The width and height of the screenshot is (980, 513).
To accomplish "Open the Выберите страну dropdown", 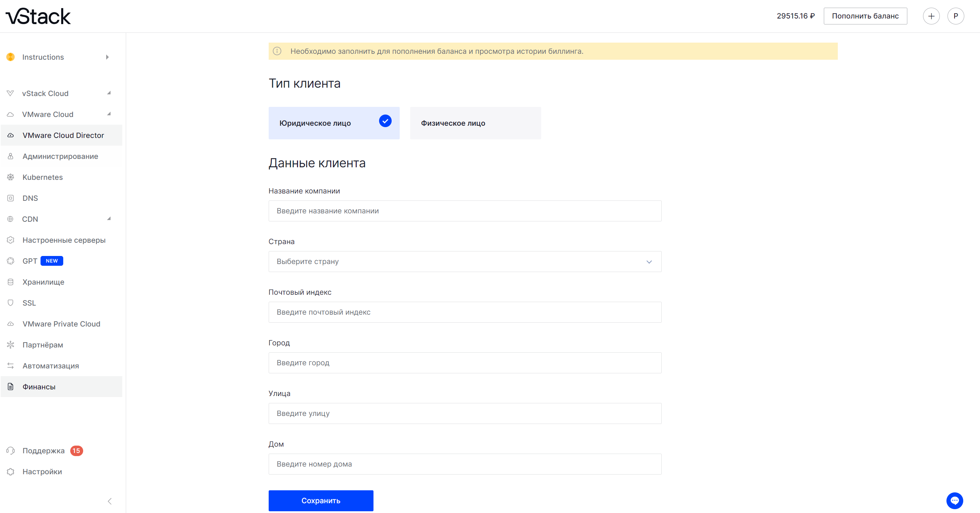I will click(465, 261).
